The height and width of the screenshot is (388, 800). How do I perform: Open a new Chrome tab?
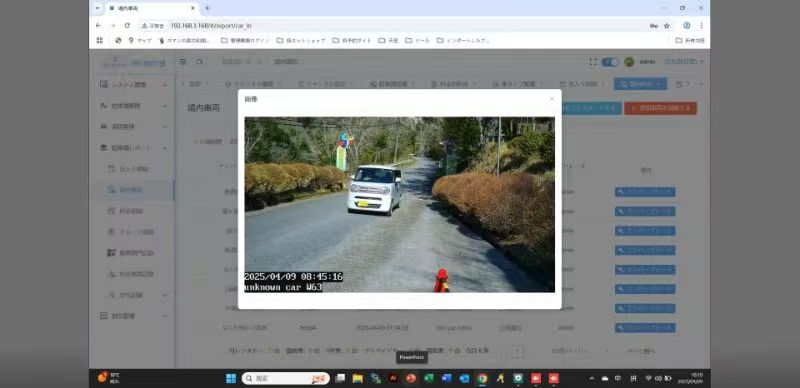pyautogui.click(x=207, y=8)
